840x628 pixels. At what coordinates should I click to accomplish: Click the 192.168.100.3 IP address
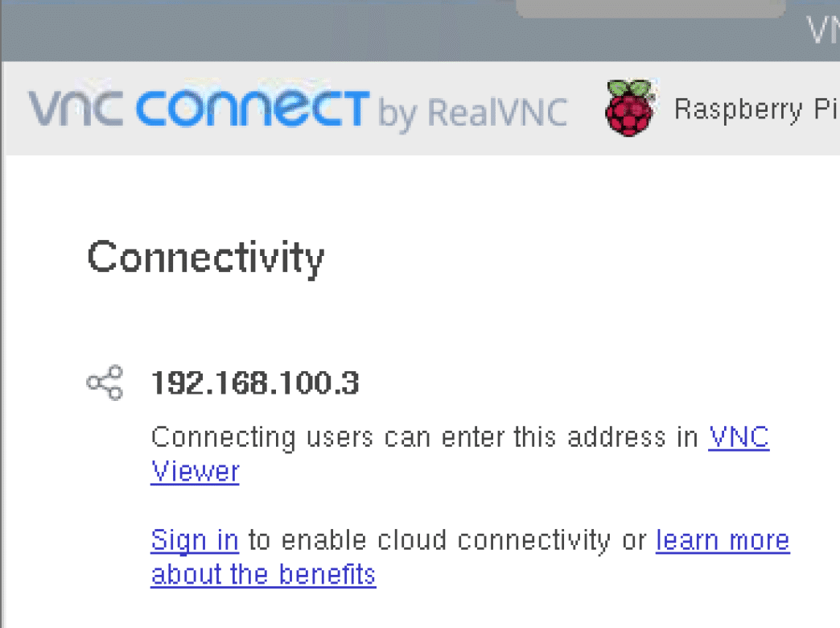click(255, 383)
